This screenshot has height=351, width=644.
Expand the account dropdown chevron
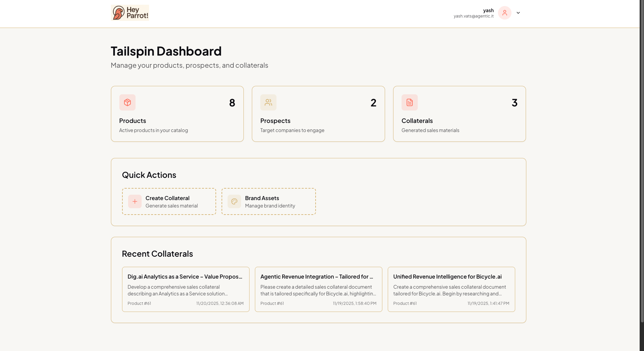(518, 13)
